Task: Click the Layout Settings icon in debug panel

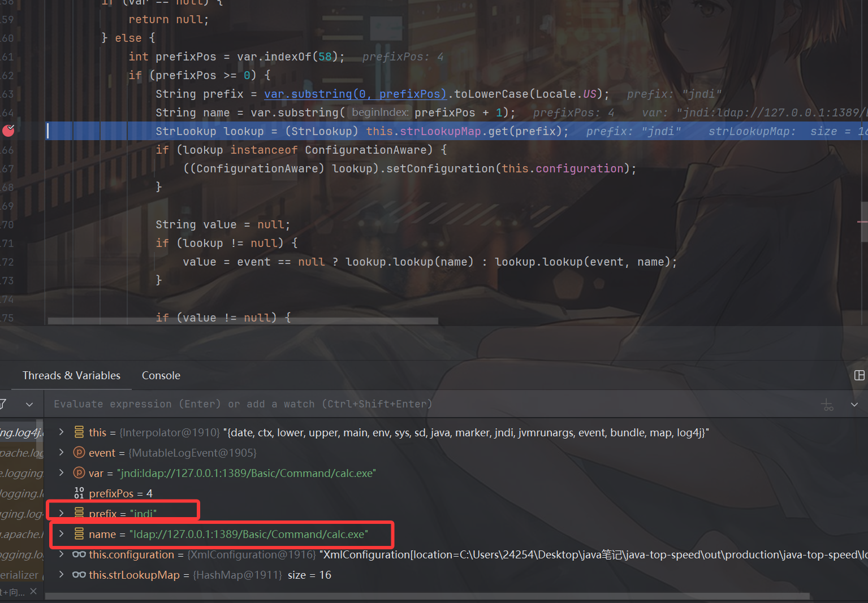Action: coord(859,375)
